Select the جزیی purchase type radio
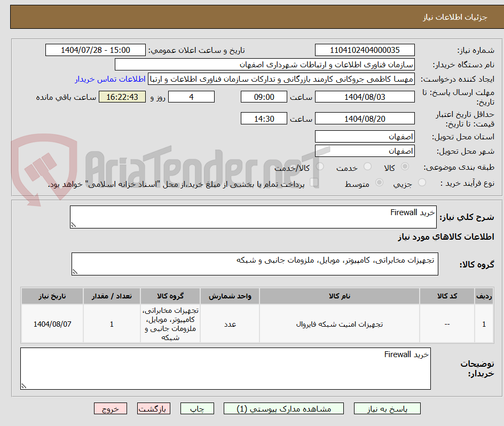This screenshot has height=426, width=504. click(421, 181)
